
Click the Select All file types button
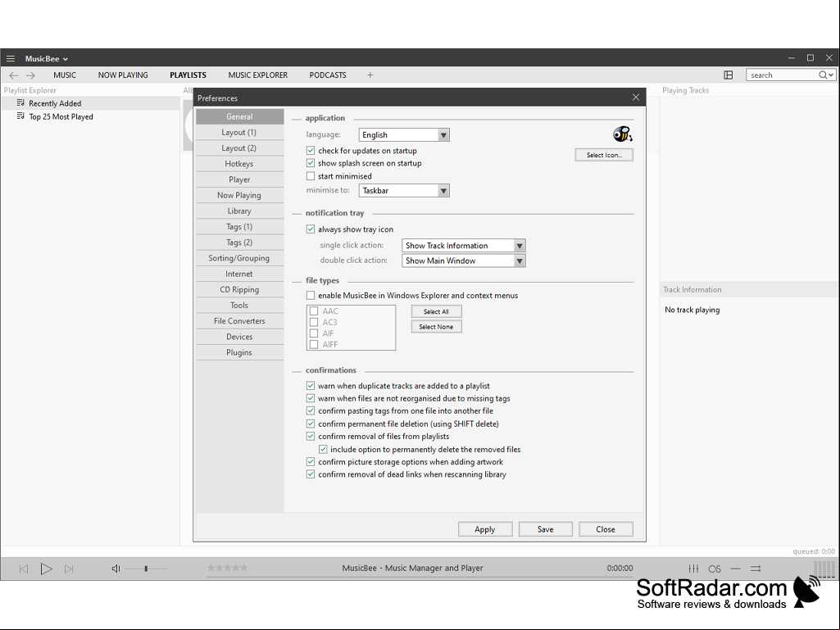coord(436,311)
